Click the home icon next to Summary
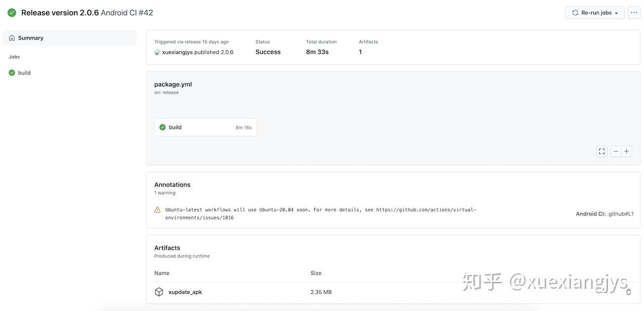 coord(12,38)
